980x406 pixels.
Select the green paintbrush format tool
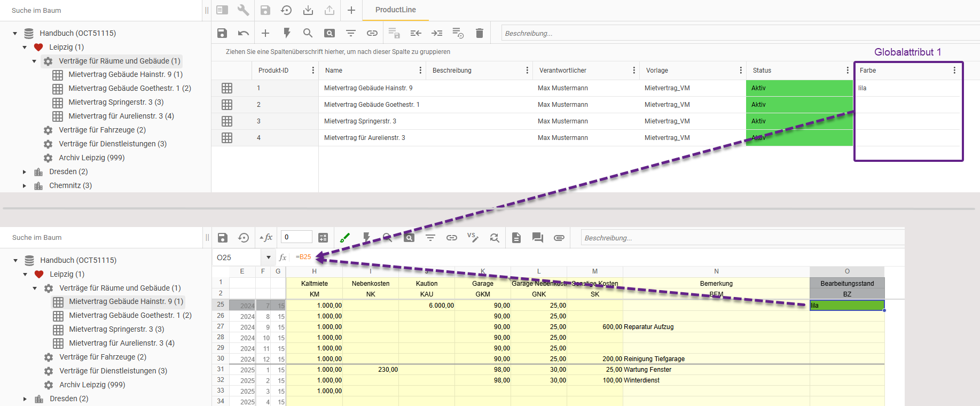[345, 238]
